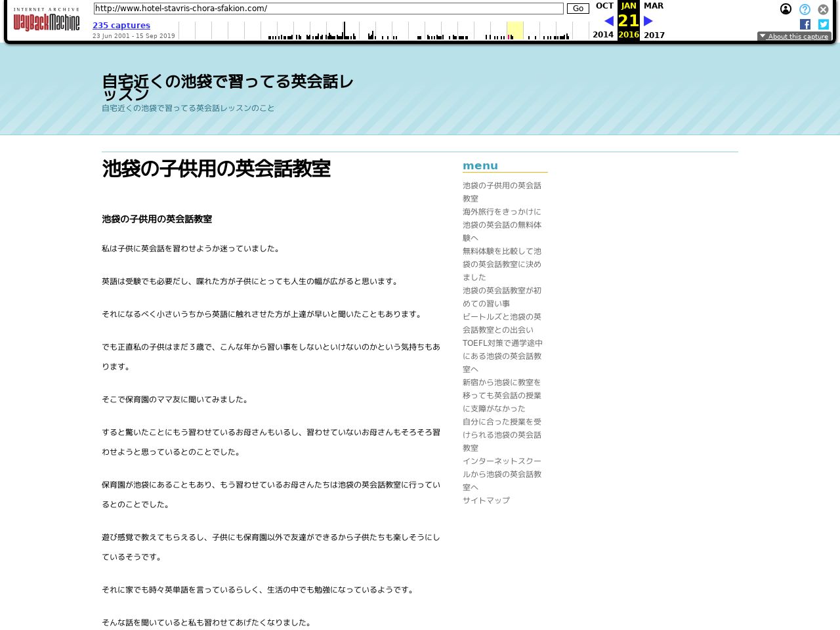
Task: Open menu item ビートルズと池袋の英会話教室との出会い
Action: 502,323
